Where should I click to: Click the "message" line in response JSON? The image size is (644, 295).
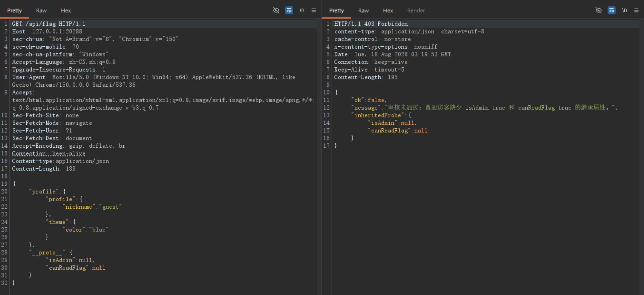(x=484, y=108)
